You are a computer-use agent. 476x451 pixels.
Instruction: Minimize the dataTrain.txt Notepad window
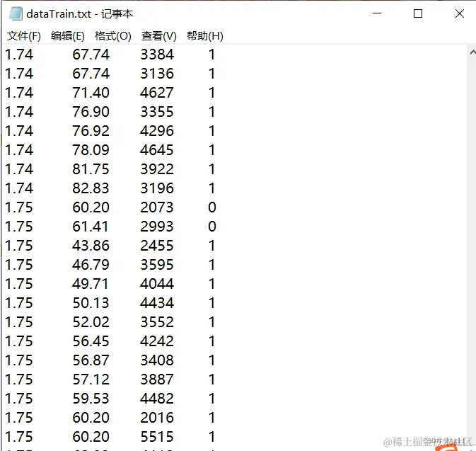377,13
